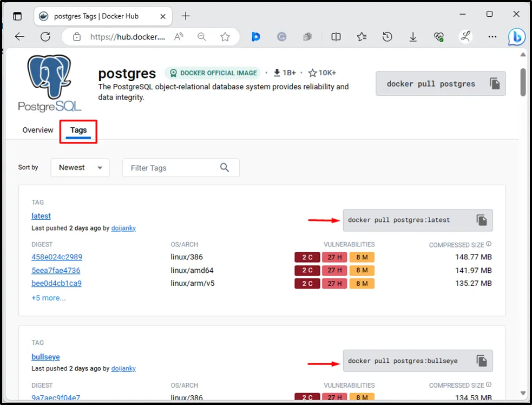Open the Bing Copilot sidebar icon
The image size is (532, 405).
click(x=516, y=37)
